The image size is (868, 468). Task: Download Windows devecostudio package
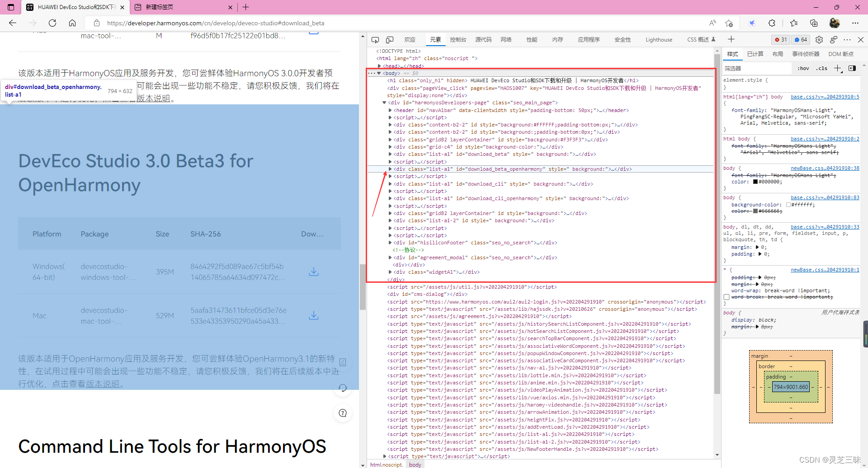tap(314, 271)
